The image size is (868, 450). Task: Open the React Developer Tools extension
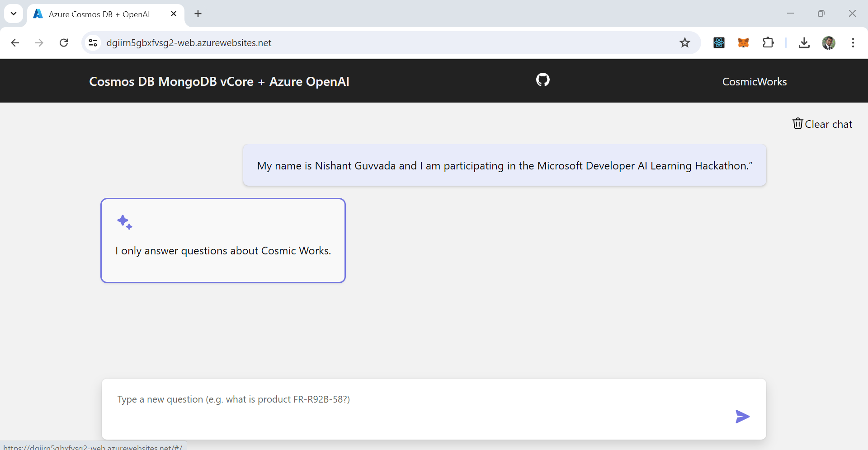(719, 43)
